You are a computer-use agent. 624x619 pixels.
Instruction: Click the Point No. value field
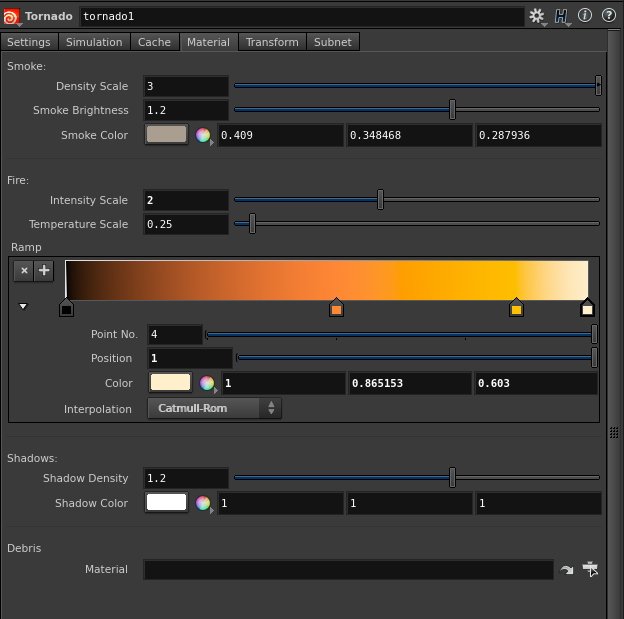(175, 334)
